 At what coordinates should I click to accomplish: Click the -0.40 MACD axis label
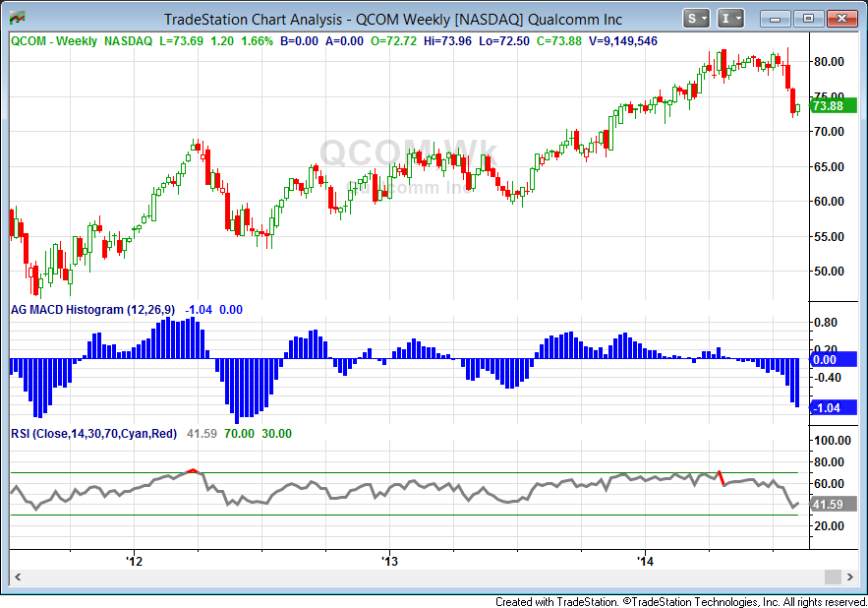(x=826, y=378)
